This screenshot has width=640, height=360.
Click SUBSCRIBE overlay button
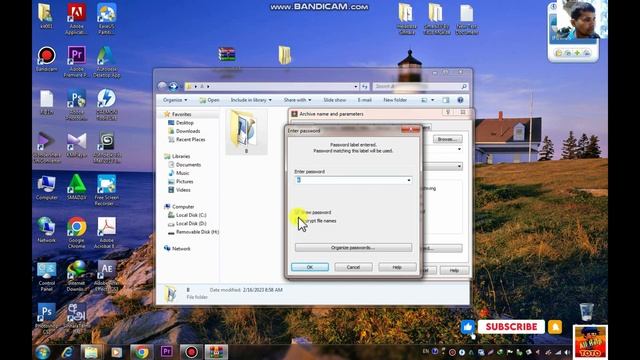pos(511,327)
